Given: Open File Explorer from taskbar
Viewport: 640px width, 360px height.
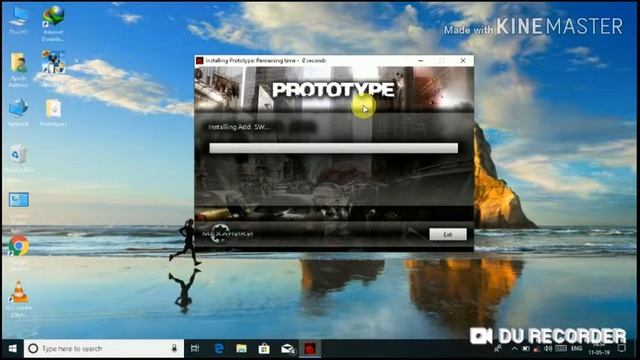Looking at the screenshot, I should point(242,349).
